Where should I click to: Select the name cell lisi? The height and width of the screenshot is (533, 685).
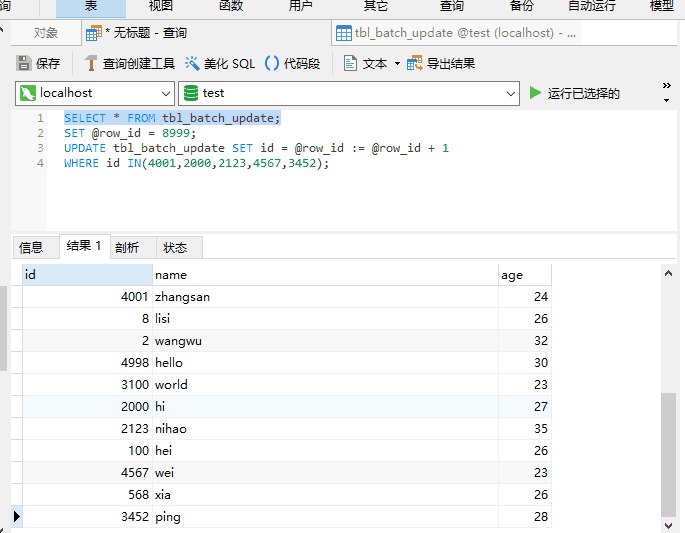[x=325, y=318]
